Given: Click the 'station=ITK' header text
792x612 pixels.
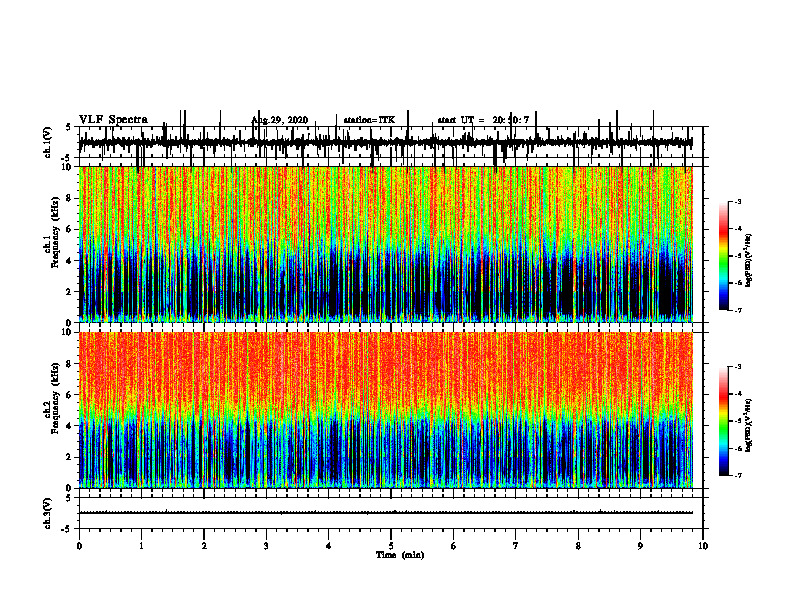Looking at the screenshot, I should [369, 120].
